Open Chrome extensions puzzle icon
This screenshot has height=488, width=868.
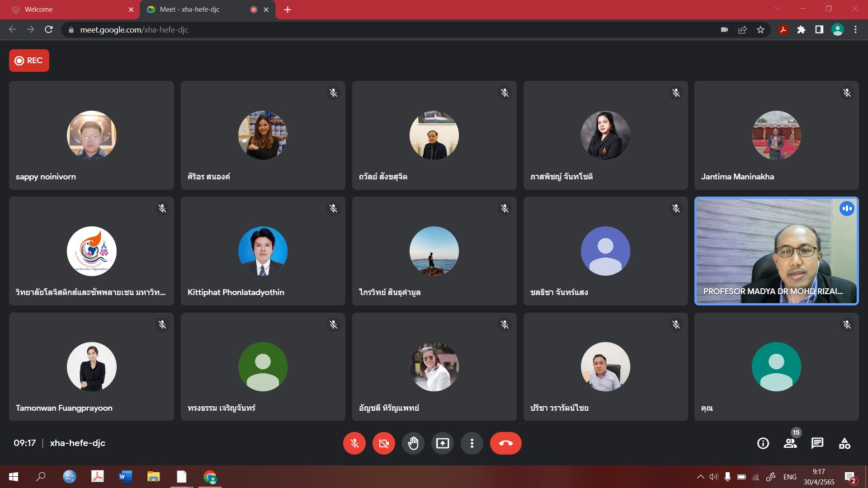(801, 30)
